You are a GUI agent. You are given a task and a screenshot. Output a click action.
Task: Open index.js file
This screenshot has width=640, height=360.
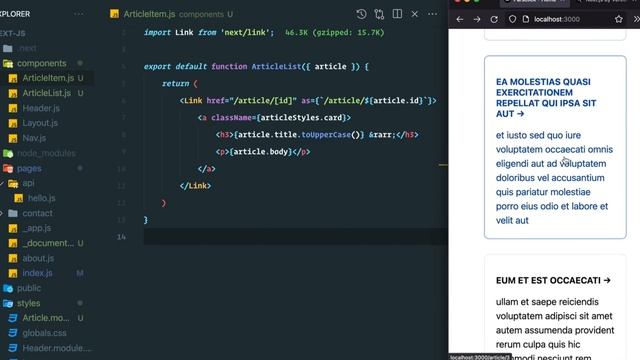[37, 273]
